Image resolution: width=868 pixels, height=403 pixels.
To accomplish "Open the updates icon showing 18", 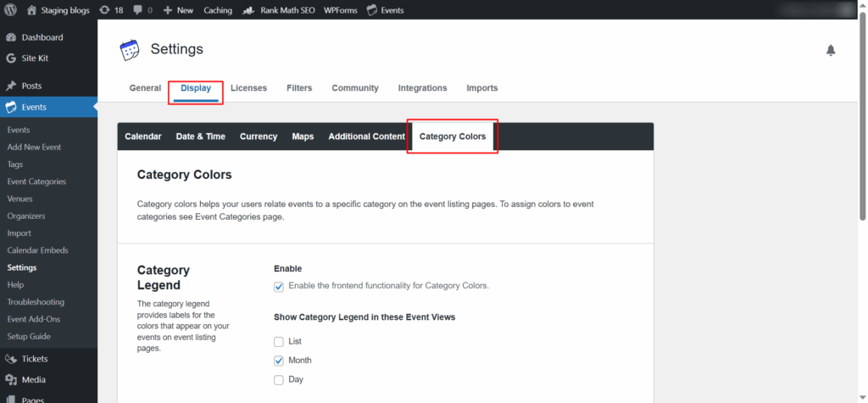I will pyautogui.click(x=111, y=10).
